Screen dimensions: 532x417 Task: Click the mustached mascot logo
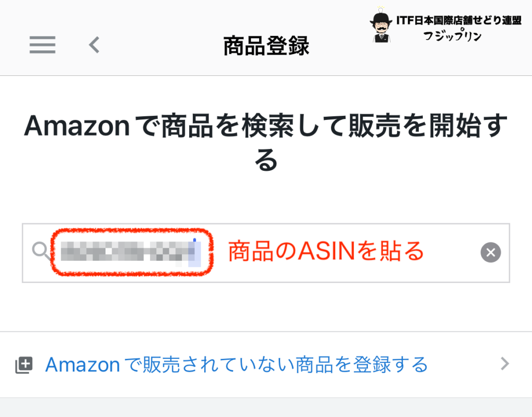[381, 25]
